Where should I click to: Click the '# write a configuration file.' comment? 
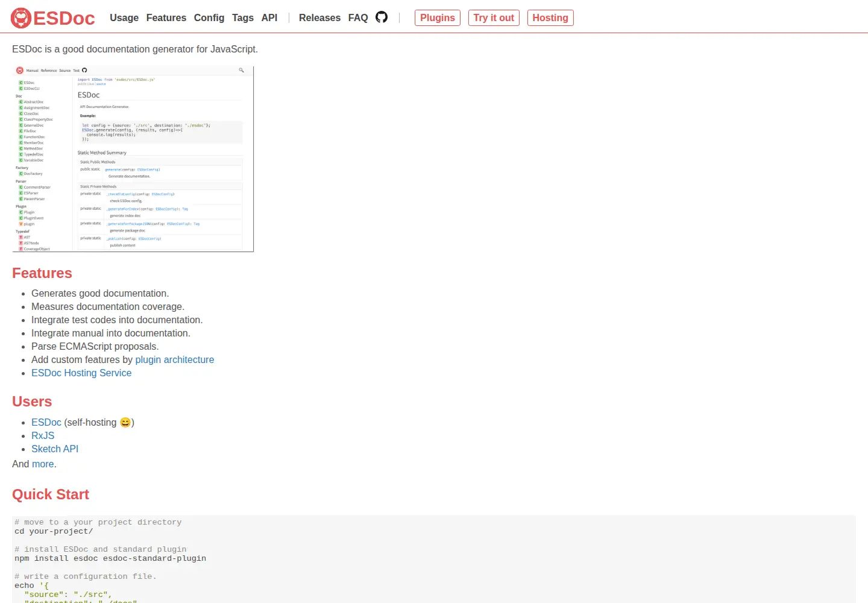(86, 576)
